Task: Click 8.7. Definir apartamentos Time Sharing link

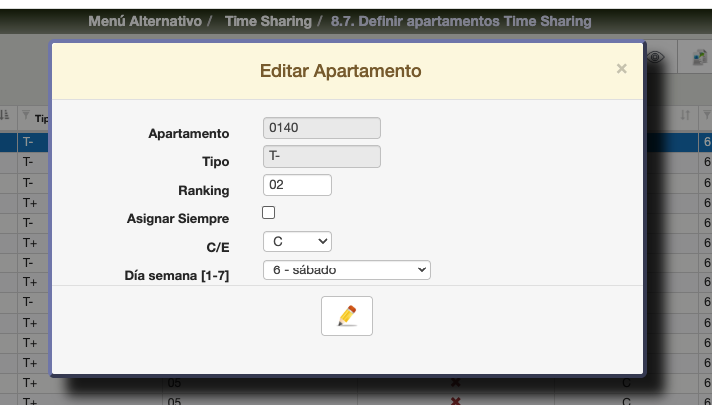Action: (460, 21)
